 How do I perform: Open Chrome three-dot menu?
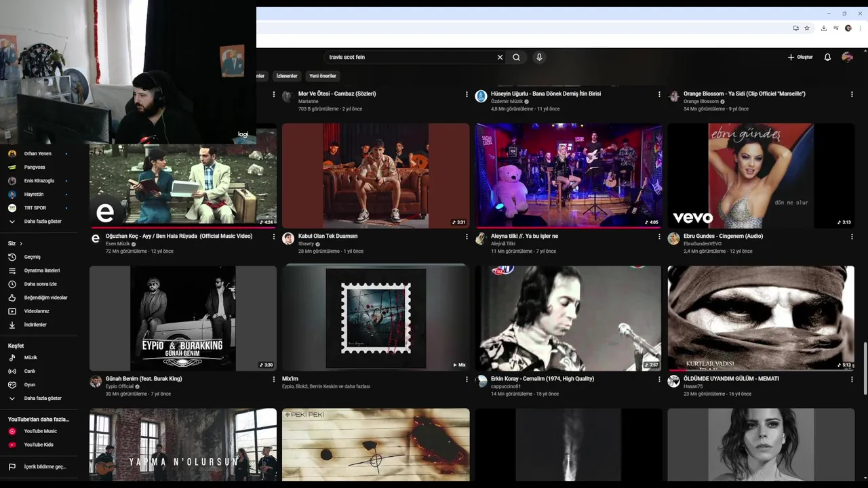click(859, 28)
